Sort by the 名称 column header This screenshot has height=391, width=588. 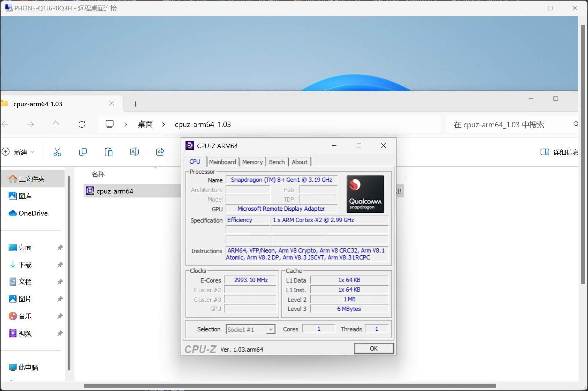click(x=98, y=174)
